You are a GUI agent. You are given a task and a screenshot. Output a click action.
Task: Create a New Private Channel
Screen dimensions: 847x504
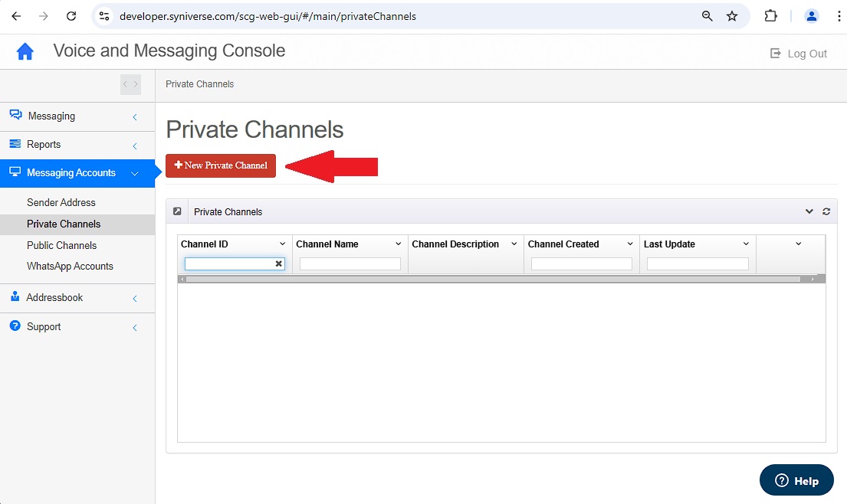tap(221, 165)
